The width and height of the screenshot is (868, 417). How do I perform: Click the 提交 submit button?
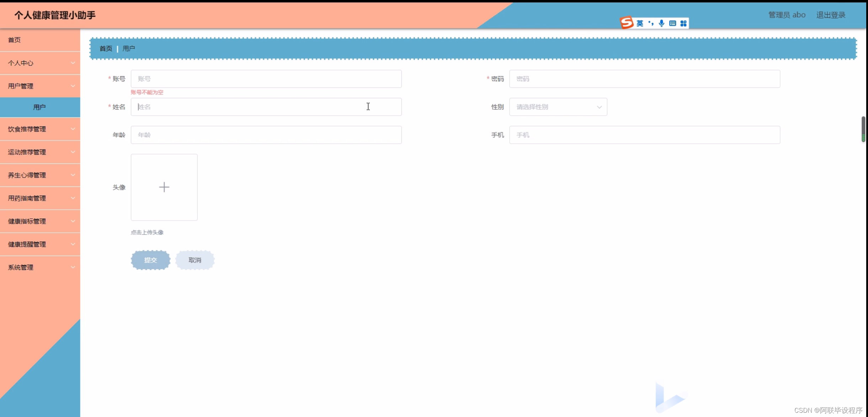click(150, 260)
